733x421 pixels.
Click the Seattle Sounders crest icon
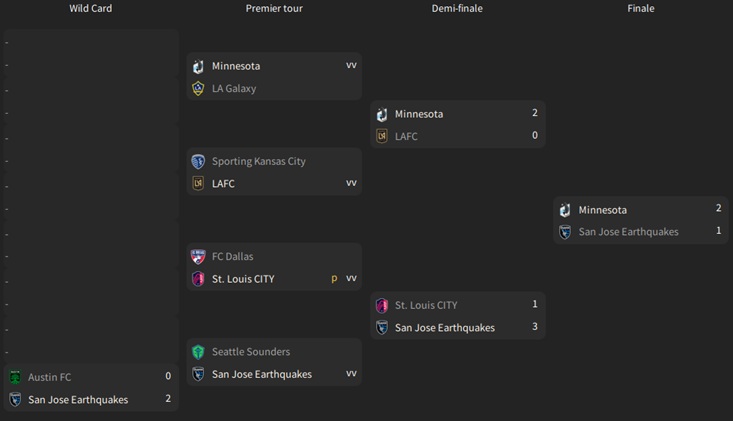point(198,352)
